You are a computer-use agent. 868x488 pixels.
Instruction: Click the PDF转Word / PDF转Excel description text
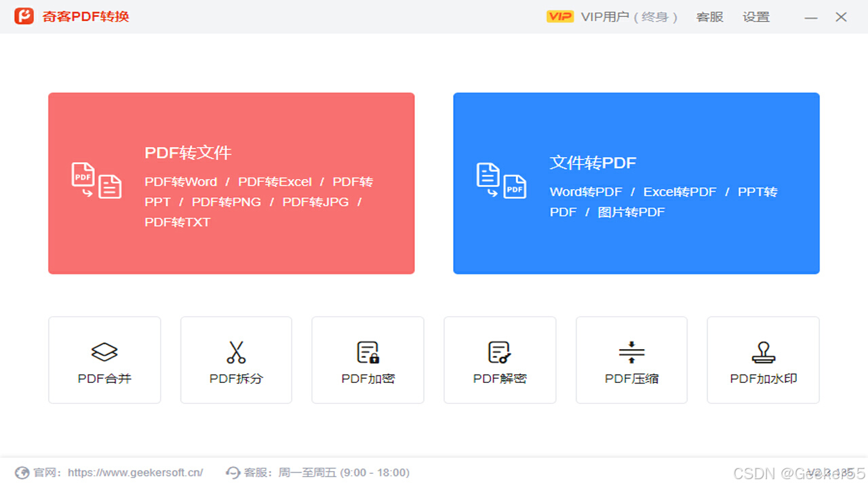point(259,202)
